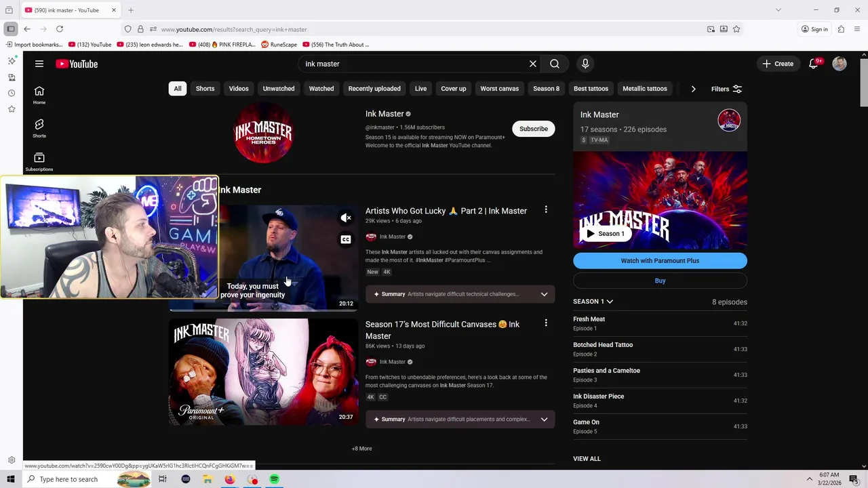This screenshot has height=488, width=868.
Task: Open the browser extensions puzzle icon
Action: pyautogui.click(x=841, y=29)
